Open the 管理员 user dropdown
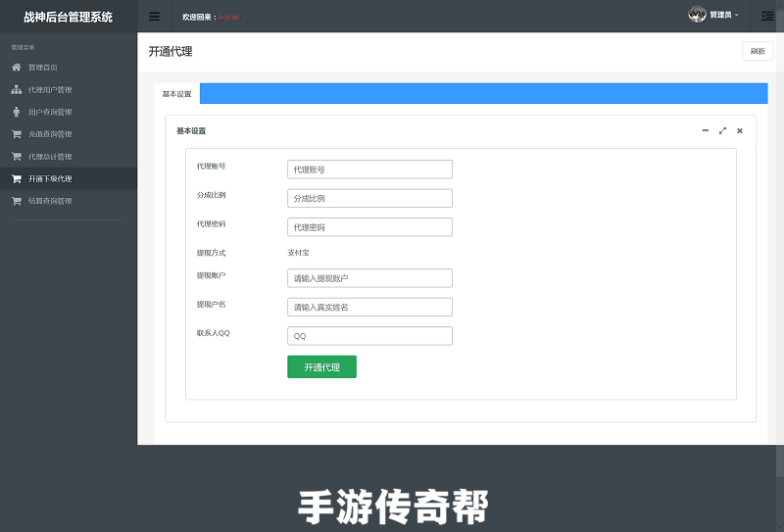The height and width of the screenshot is (532, 784). pyautogui.click(x=724, y=15)
